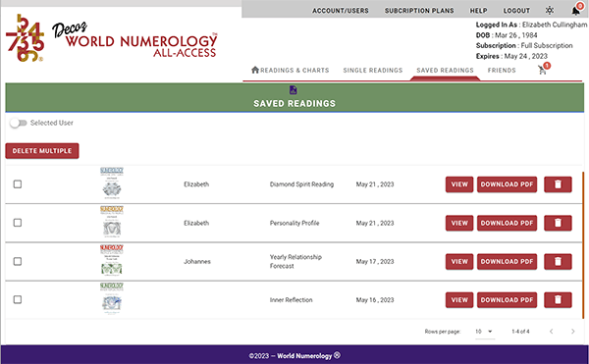View the Personality Profile reading
The image size is (589, 364).
click(x=459, y=223)
